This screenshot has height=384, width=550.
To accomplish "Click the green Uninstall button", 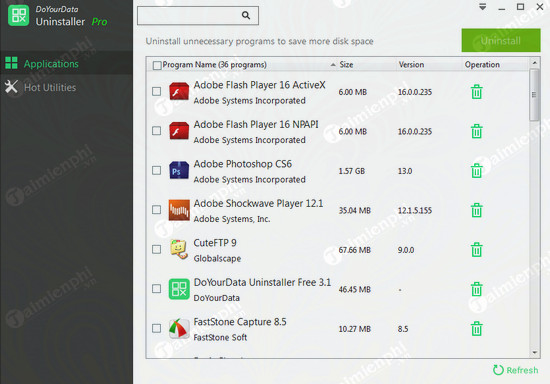I will tap(501, 41).
